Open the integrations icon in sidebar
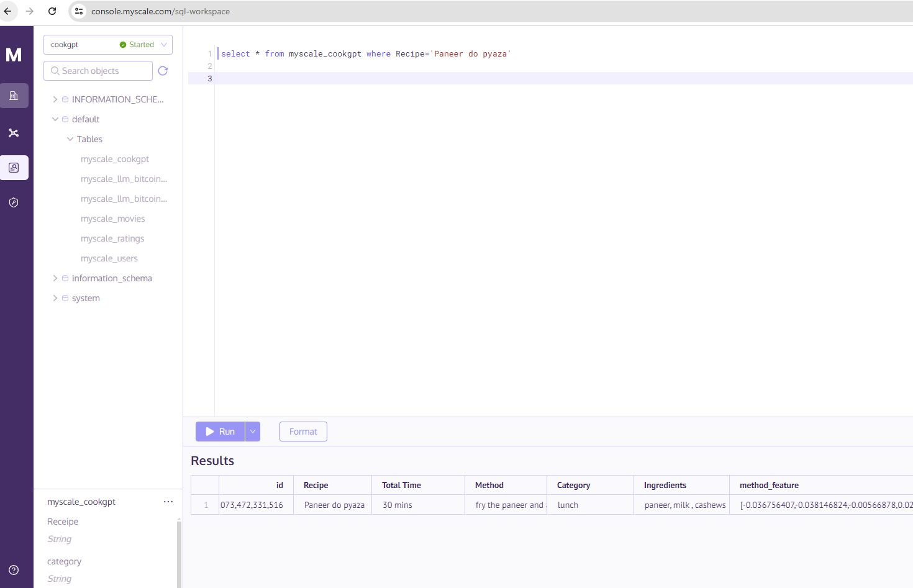913x588 pixels. [14, 133]
